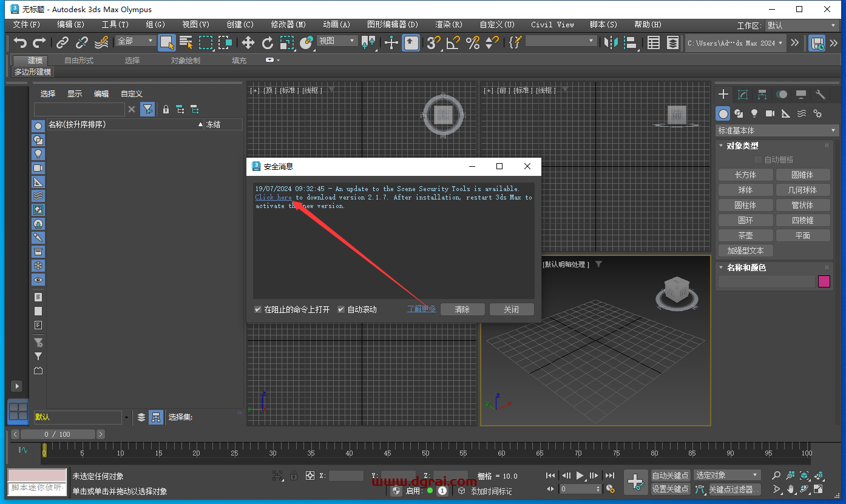846x504 pixels.
Task: Go to the end frame
Action: pos(610,475)
